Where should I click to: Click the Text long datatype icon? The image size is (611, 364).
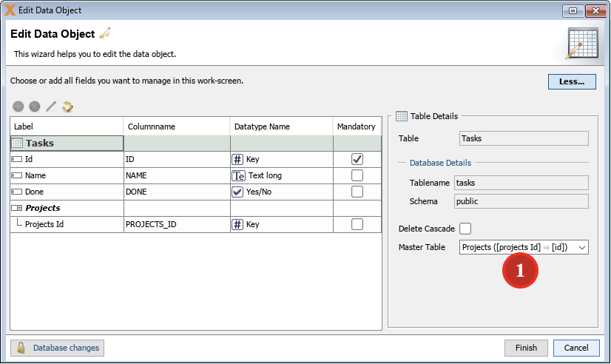[238, 176]
